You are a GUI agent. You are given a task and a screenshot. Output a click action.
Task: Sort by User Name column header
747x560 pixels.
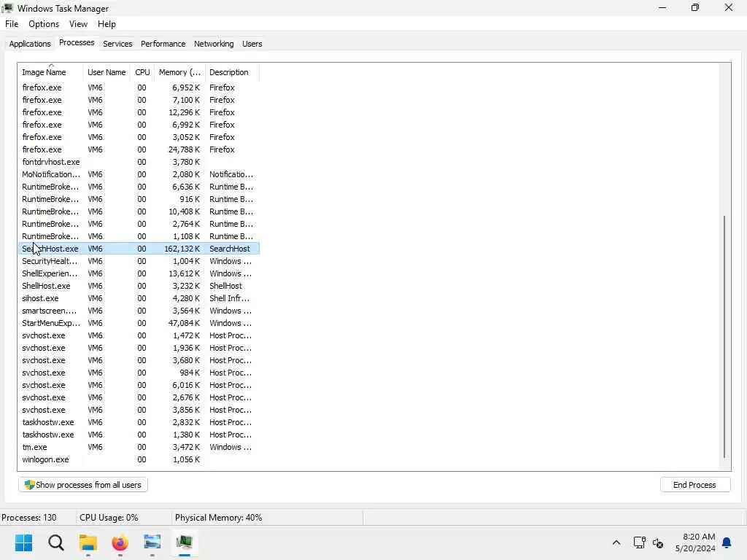pyautogui.click(x=107, y=72)
